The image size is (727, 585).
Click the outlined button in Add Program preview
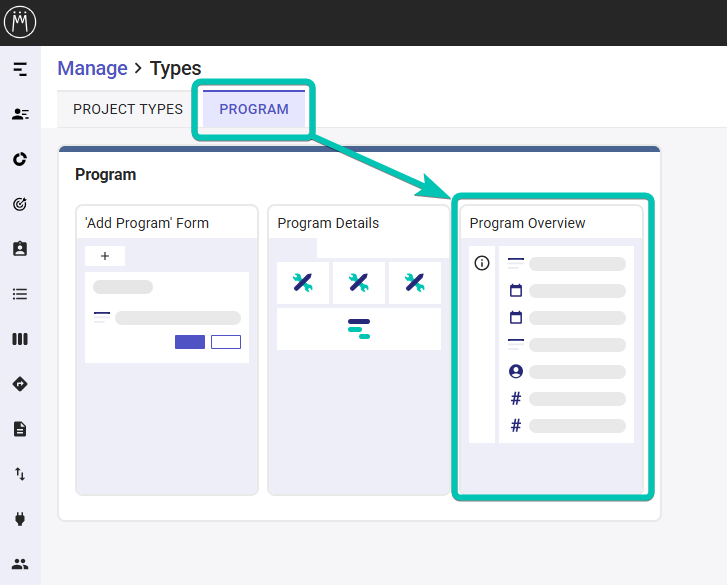pos(226,342)
